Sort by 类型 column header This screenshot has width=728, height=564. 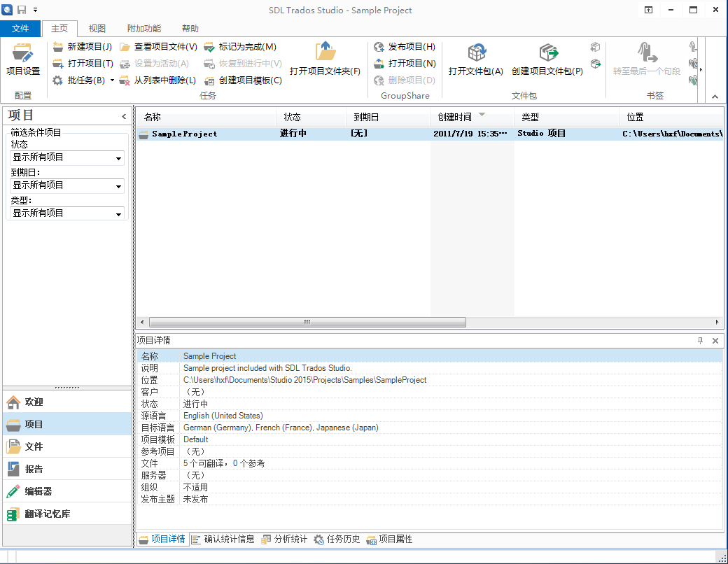(x=566, y=117)
